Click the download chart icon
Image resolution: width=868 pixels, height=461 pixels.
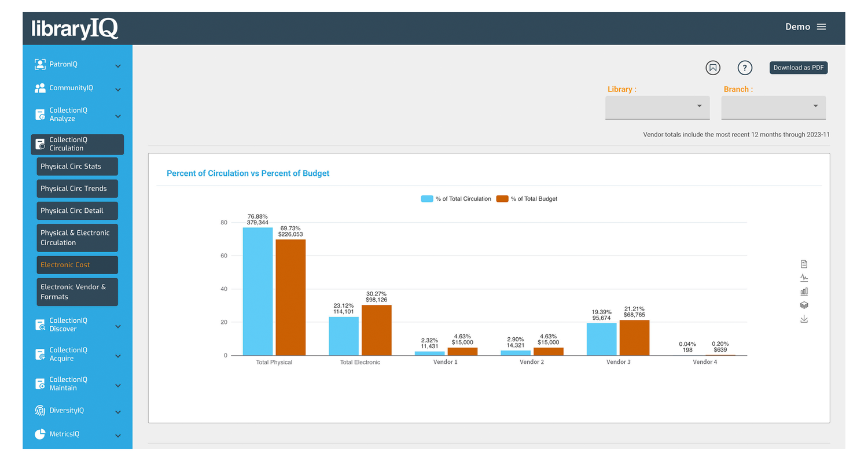(804, 319)
